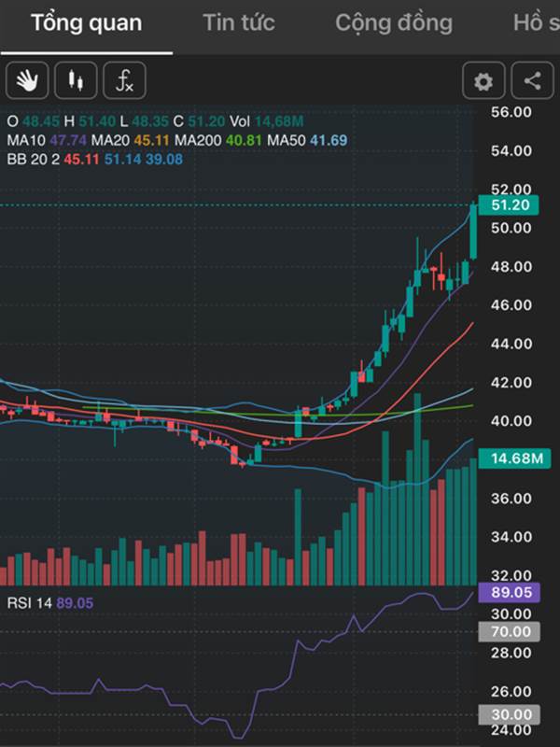Select the MA20 45.11 indicator legend

[x=130, y=141]
